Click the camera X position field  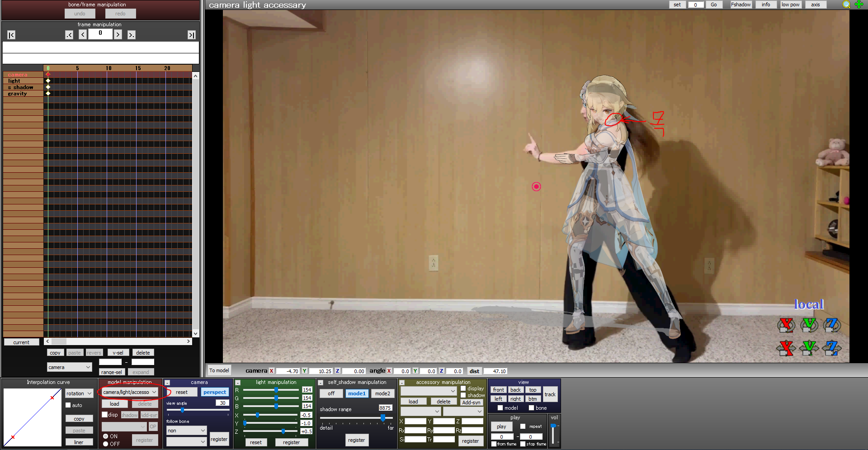[x=288, y=371]
